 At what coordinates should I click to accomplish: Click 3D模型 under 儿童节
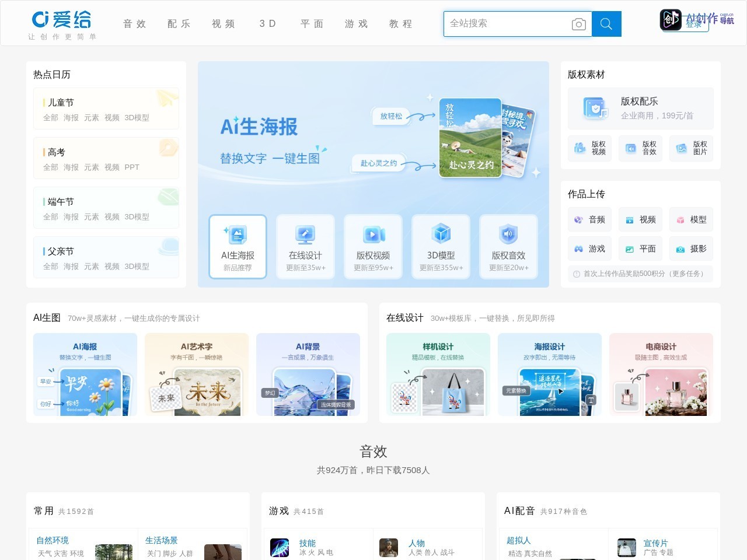click(137, 118)
